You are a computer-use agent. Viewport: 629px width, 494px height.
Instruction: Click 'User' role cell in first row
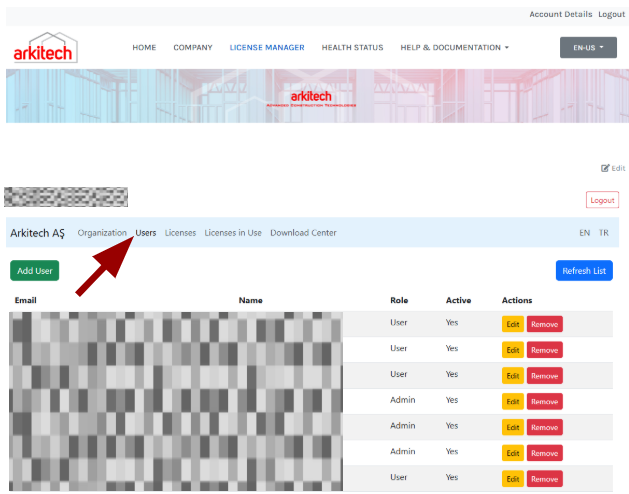click(398, 322)
